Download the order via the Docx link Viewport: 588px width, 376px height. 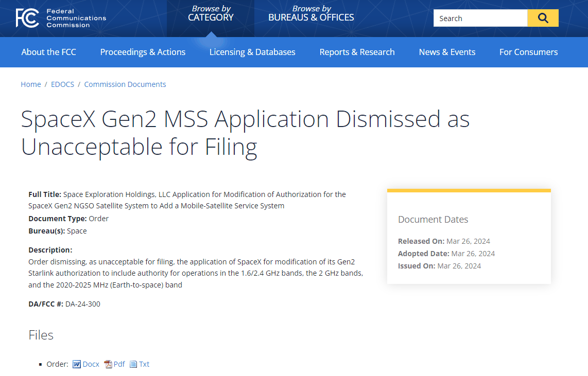91,364
